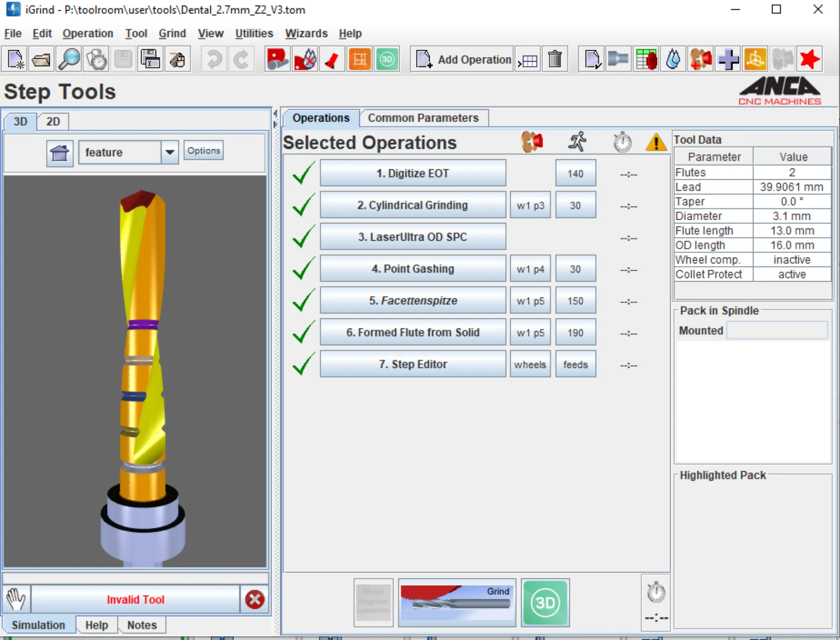Click the Collet Protect value active
Screen dimensions: 840x640
pos(792,274)
